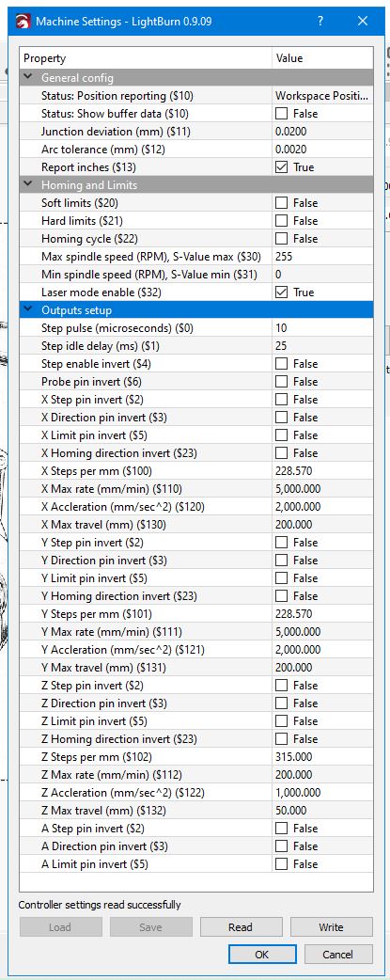390x980 pixels.
Task: Close the Machine Settings dialog
Action: click(363, 22)
